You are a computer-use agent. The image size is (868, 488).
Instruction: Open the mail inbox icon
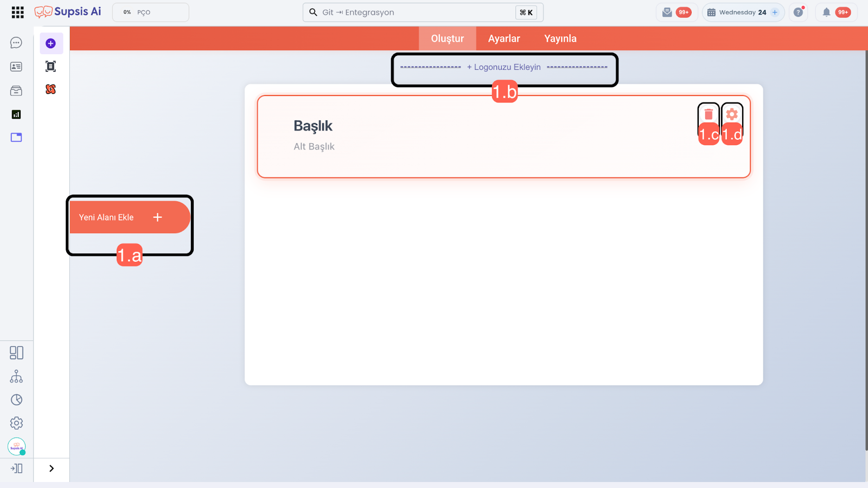pos(667,12)
